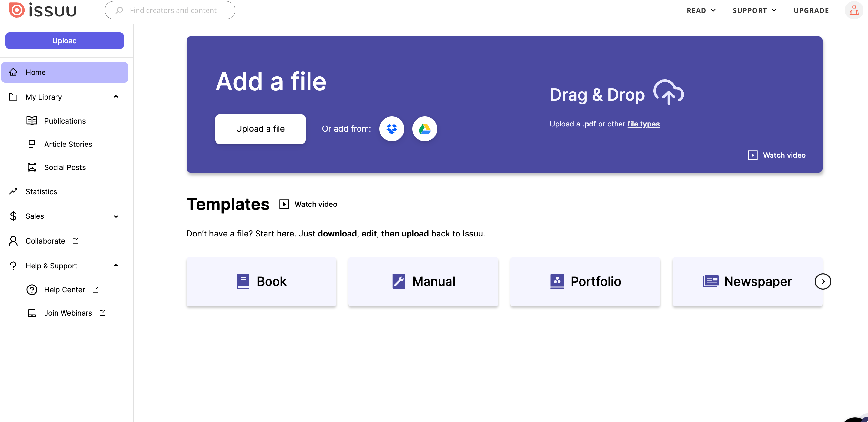Open Social Posts section
Image resolution: width=868 pixels, height=422 pixels.
(x=65, y=167)
